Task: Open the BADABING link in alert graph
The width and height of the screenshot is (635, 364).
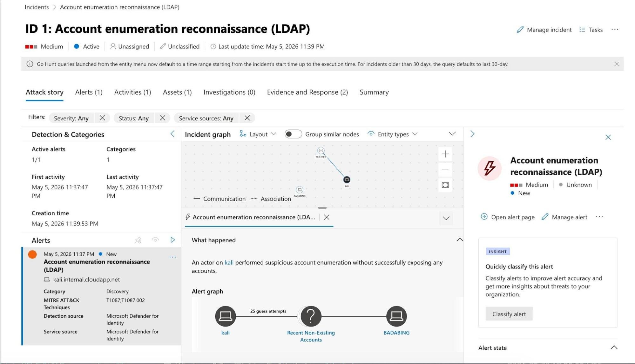Action: [396, 333]
